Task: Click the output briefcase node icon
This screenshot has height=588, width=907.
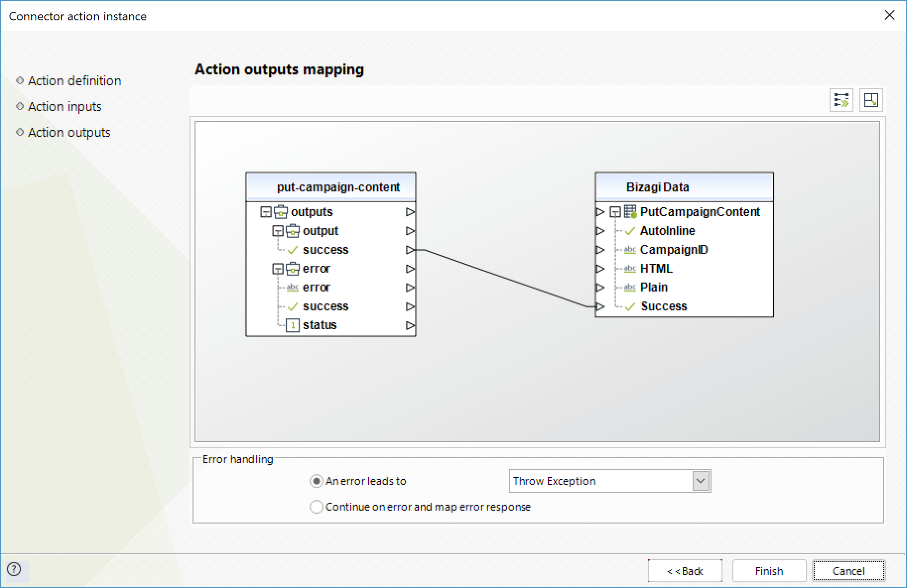Action: pos(293,231)
